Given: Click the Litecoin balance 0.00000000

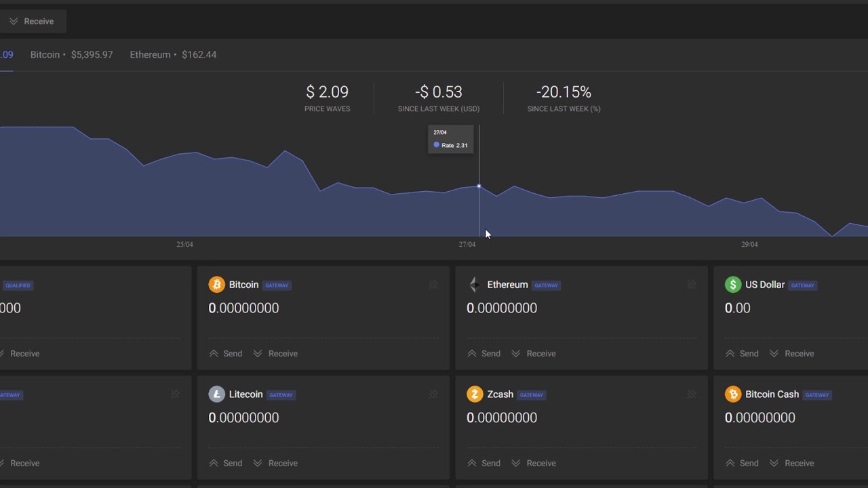Looking at the screenshot, I should tap(243, 418).
